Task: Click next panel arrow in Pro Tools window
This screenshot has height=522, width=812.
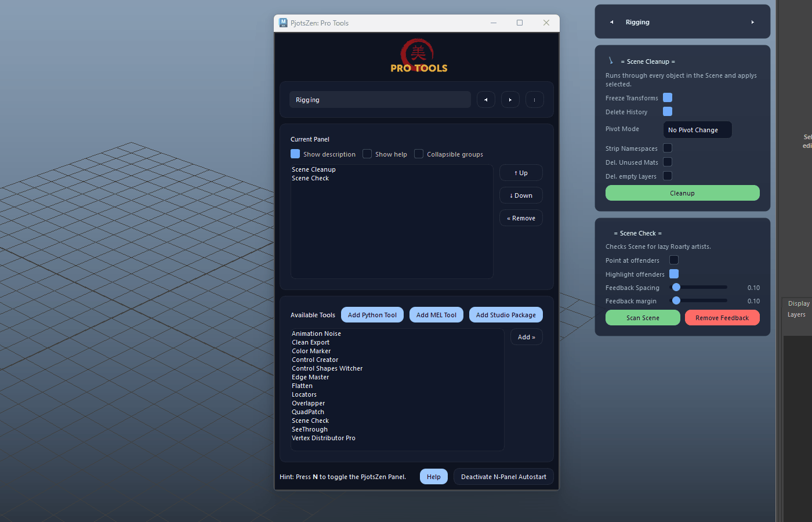Action: [510, 100]
